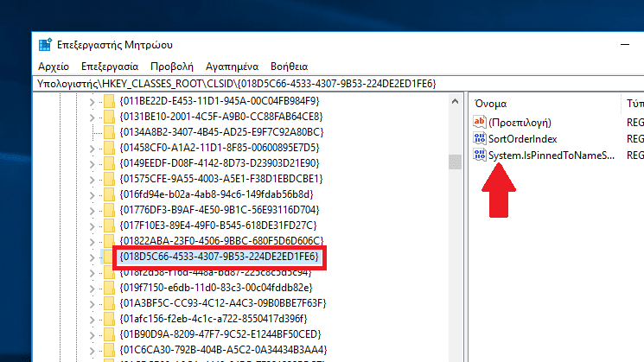Click the registry path address bar
The image size is (644, 362).
pyautogui.click(x=338, y=84)
